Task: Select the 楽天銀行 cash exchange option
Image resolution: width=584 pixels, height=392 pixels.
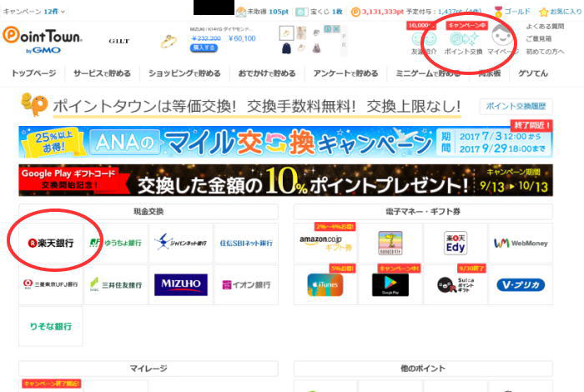Action: [51, 243]
